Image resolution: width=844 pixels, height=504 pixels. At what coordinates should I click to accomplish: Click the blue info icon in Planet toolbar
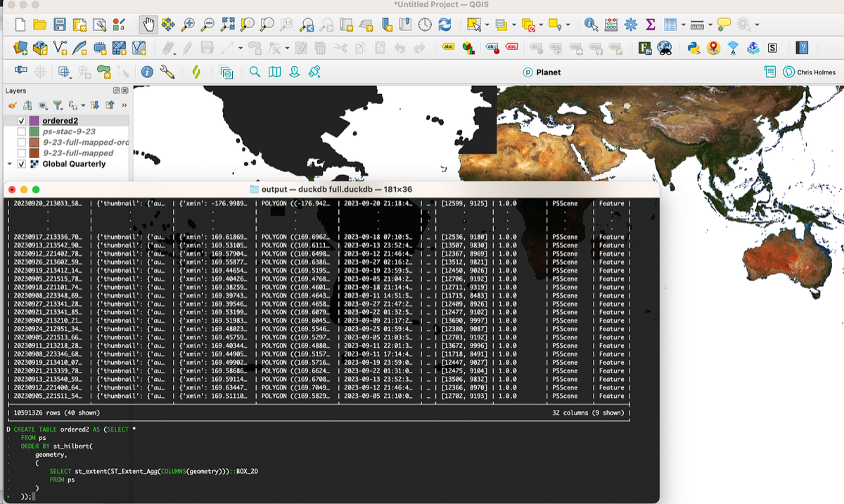(147, 72)
